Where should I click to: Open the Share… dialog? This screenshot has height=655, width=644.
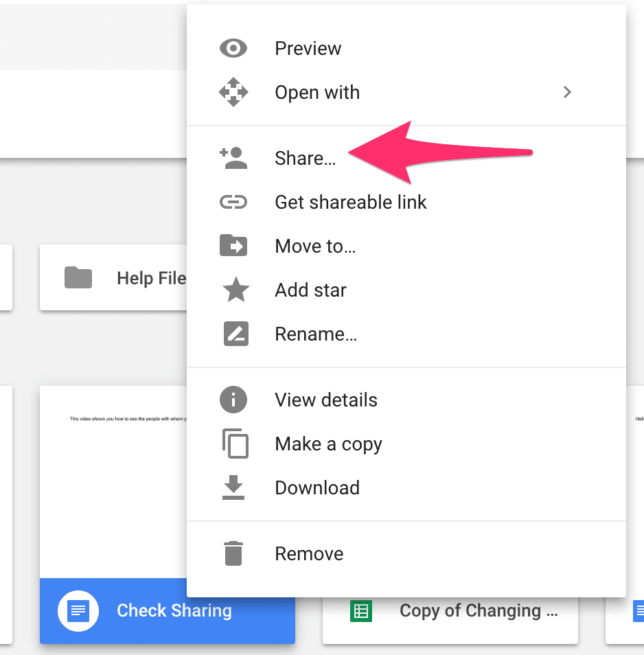[x=406, y=158]
